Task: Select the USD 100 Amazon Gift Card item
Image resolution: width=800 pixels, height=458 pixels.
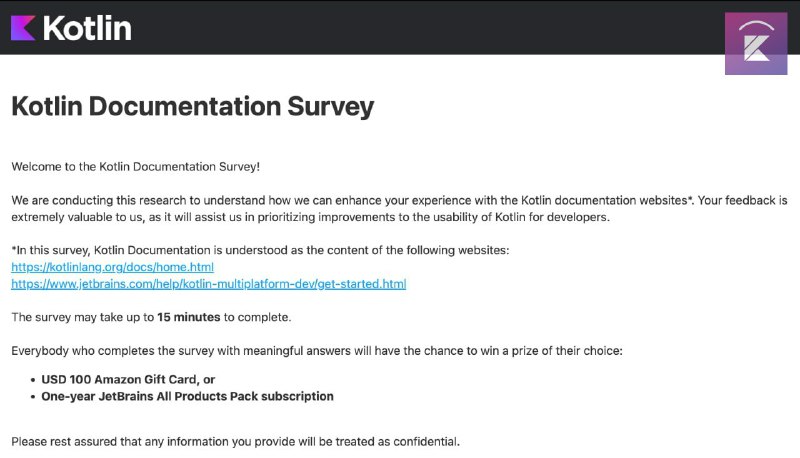Action: (128, 379)
